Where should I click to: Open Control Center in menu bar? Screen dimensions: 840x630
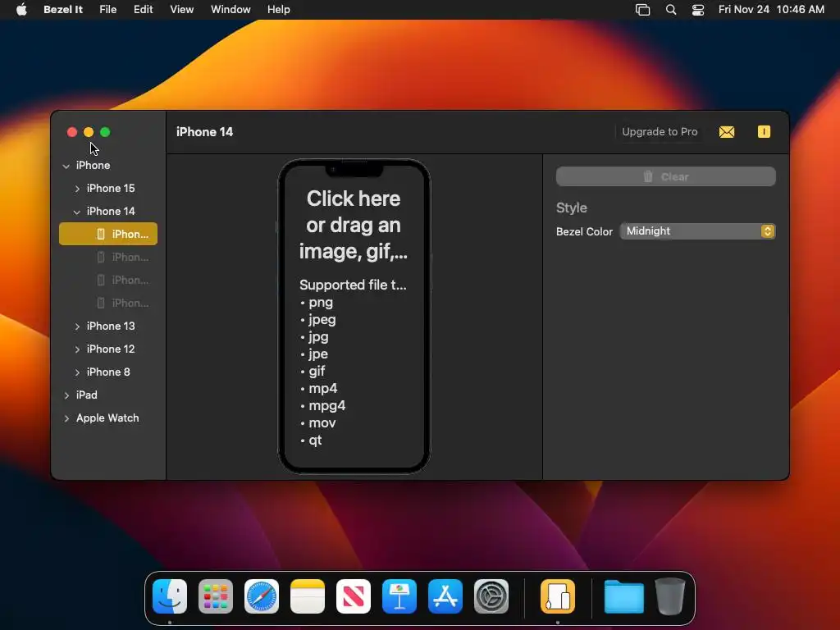pyautogui.click(x=698, y=10)
